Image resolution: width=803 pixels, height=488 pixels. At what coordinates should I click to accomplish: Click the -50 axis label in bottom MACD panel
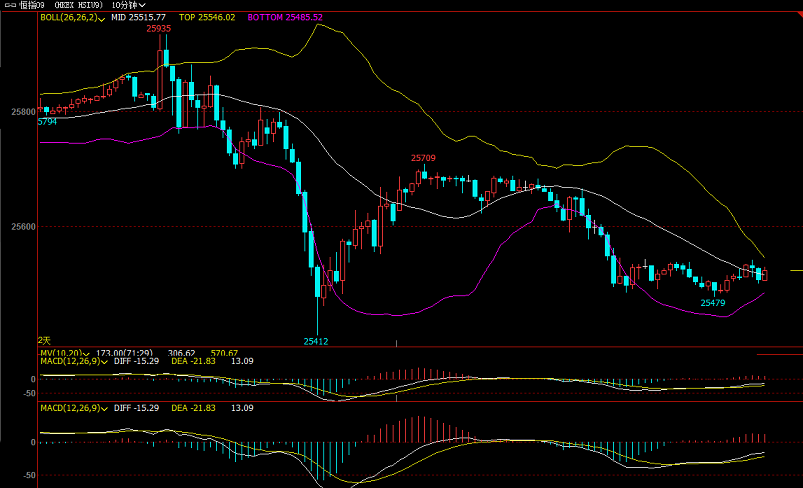click(x=29, y=476)
